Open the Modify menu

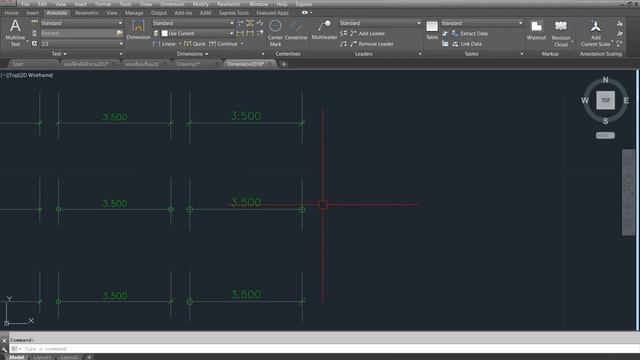point(200,4)
